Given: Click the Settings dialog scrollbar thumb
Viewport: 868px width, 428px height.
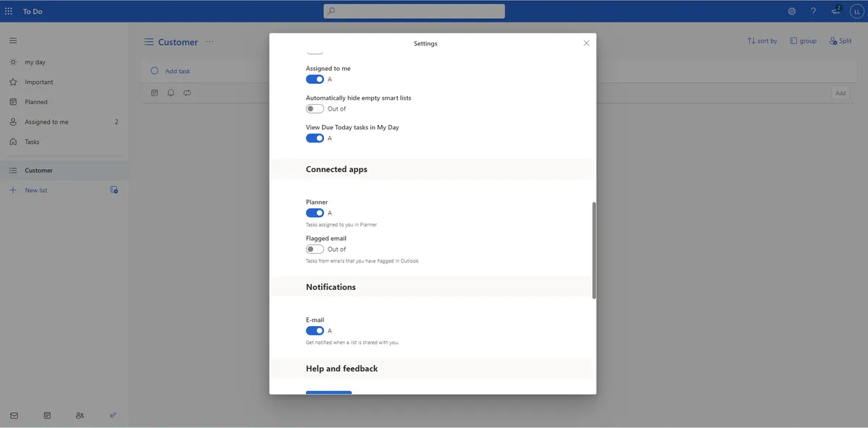Looking at the screenshot, I should point(594,250).
